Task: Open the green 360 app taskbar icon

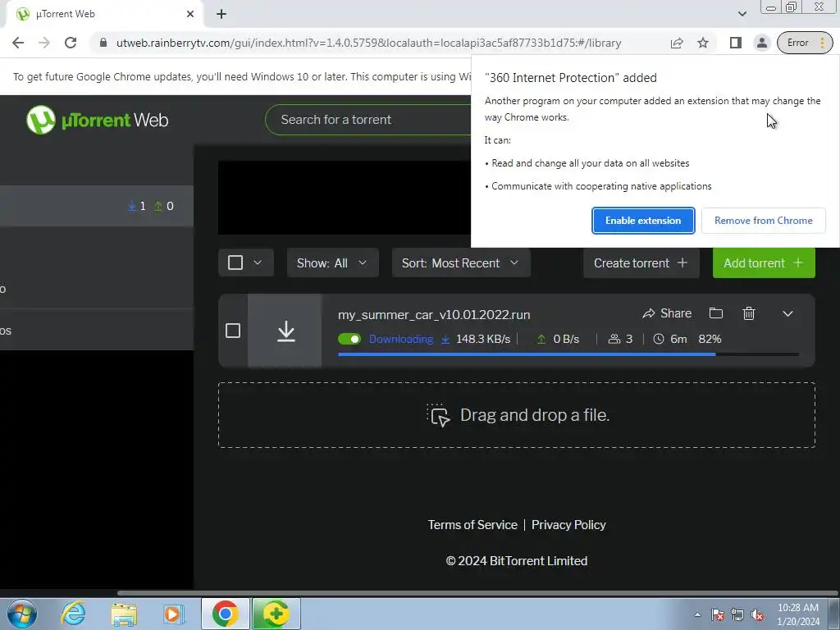Action: pyautogui.click(x=276, y=614)
